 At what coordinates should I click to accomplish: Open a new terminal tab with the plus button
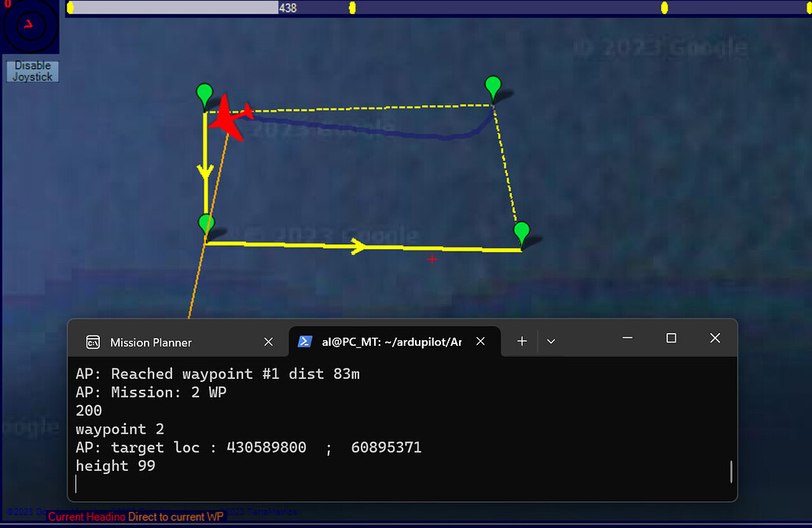[x=521, y=341]
